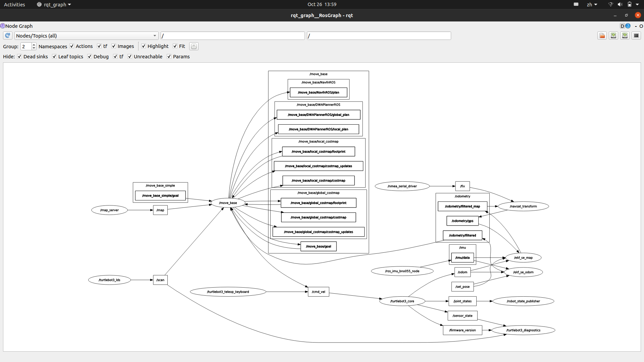
Task: Select /map_server node
Action: [109, 210]
